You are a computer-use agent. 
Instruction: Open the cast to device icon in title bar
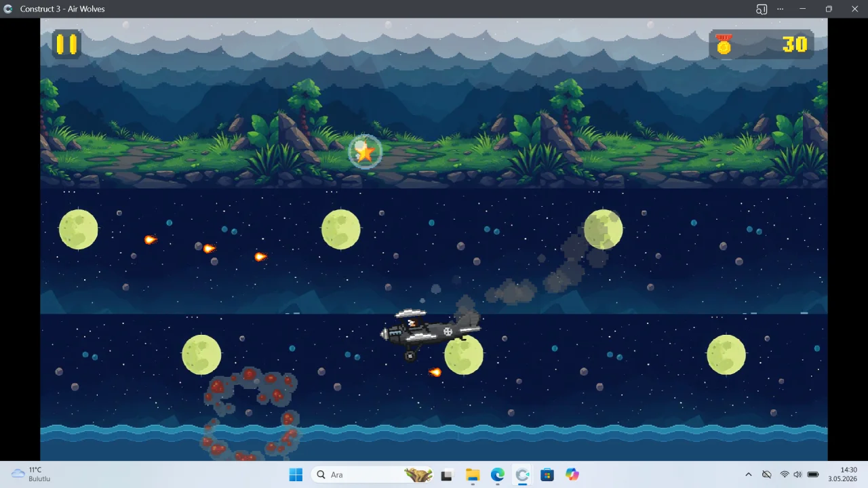762,9
